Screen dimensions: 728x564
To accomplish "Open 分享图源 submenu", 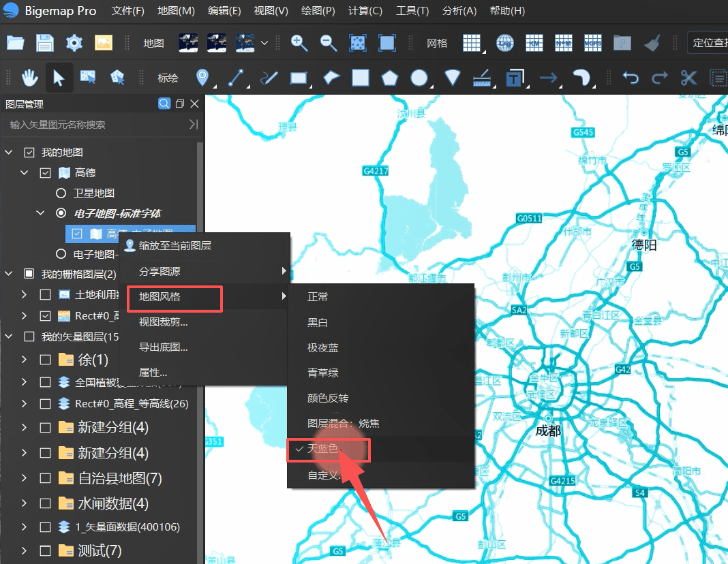I will pyautogui.click(x=204, y=271).
